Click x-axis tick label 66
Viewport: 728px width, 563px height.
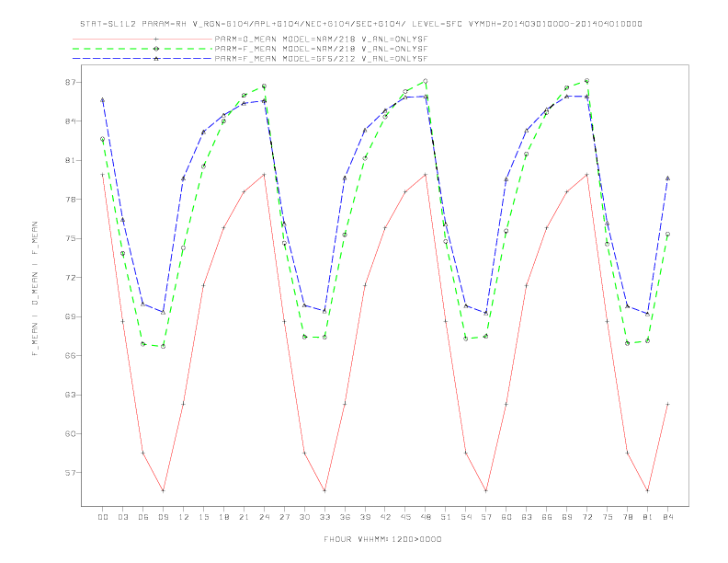(547, 517)
